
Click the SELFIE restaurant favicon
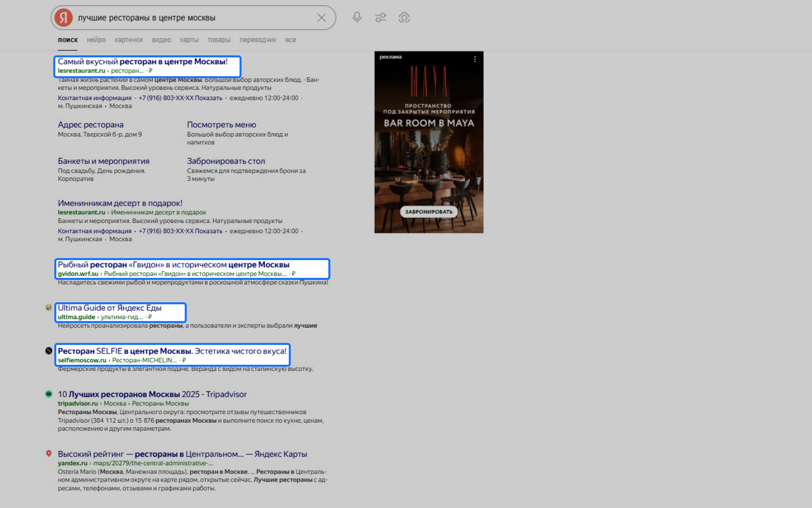(49, 351)
